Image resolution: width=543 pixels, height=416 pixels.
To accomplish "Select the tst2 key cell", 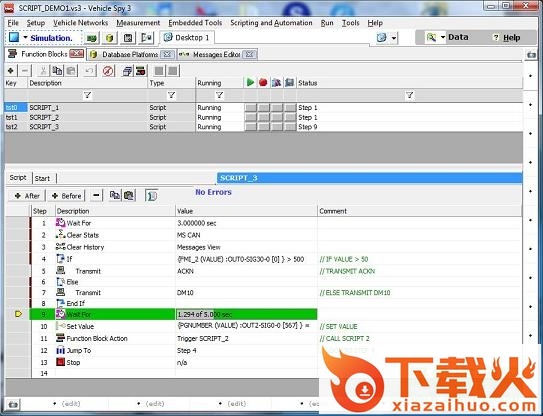I will [x=16, y=127].
